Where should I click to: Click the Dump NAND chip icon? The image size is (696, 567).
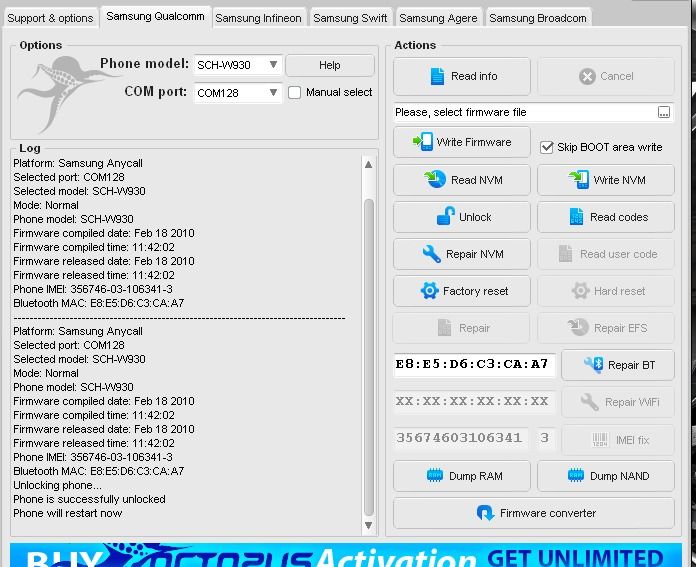click(576, 476)
